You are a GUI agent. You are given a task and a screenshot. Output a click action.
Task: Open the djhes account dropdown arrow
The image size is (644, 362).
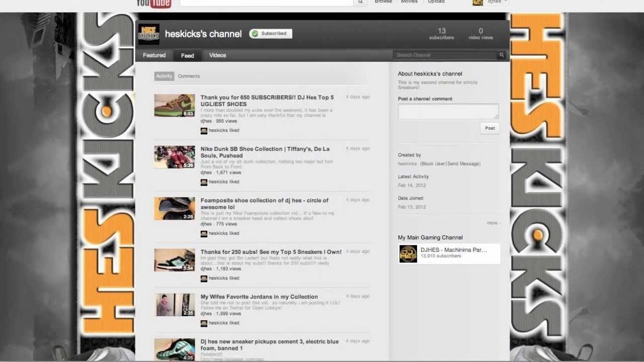(505, 2)
